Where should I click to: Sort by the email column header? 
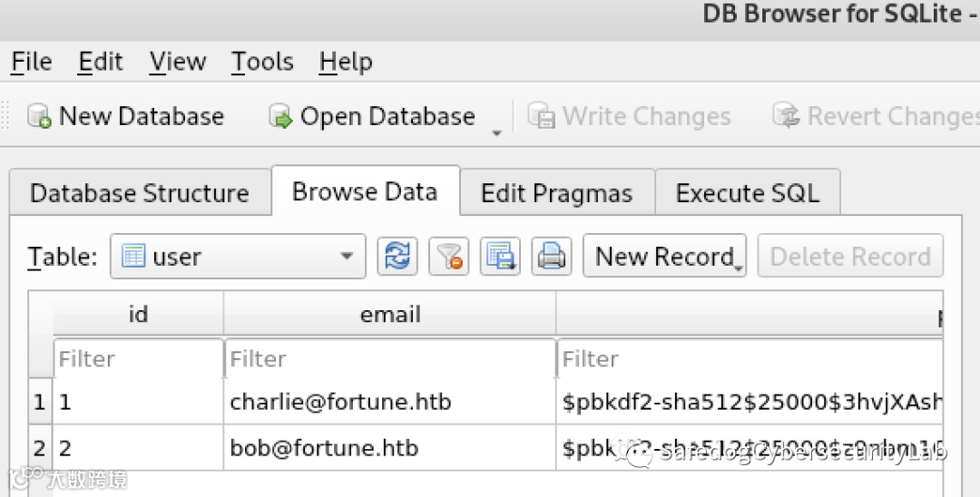(390, 315)
